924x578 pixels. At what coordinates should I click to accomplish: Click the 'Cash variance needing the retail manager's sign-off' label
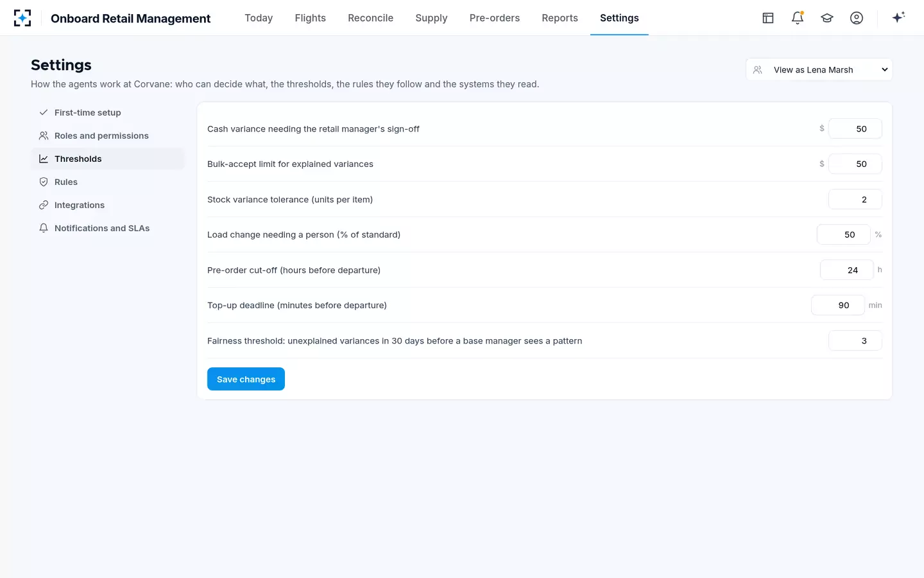pos(313,128)
